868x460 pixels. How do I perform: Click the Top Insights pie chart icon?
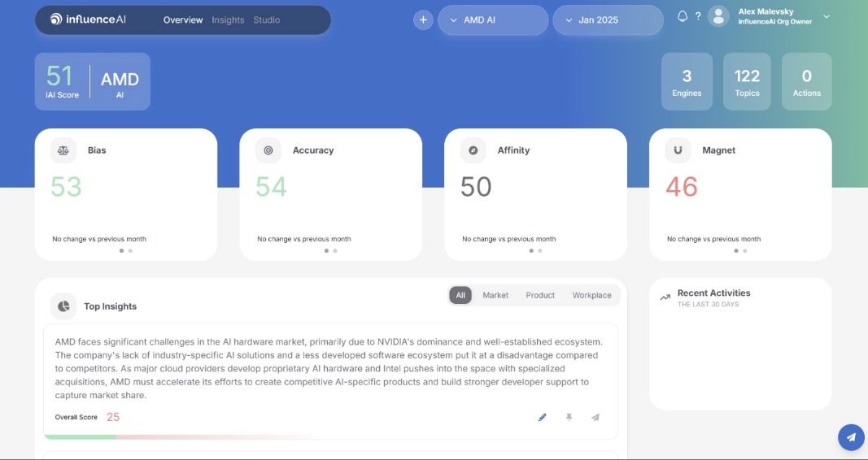coord(63,306)
